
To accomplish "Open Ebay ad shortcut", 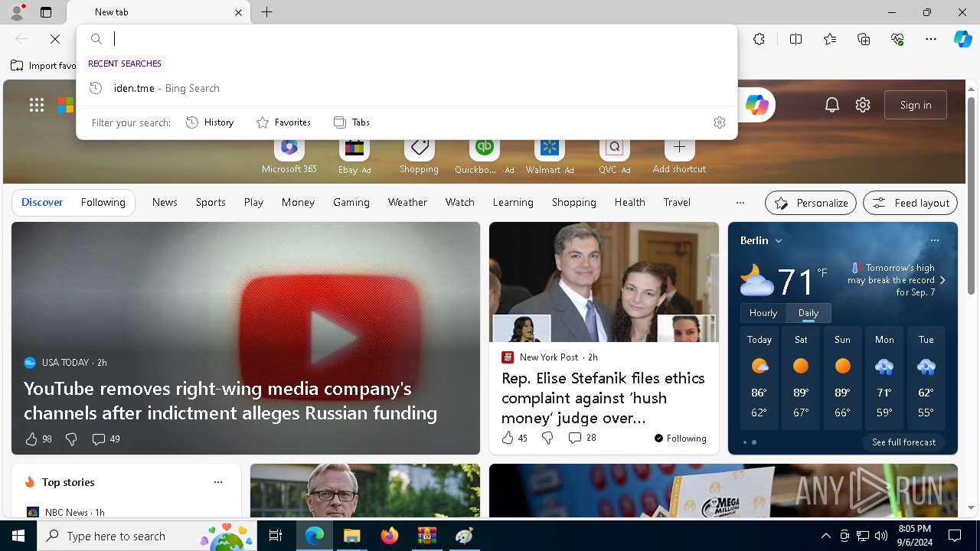I will coord(354,157).
